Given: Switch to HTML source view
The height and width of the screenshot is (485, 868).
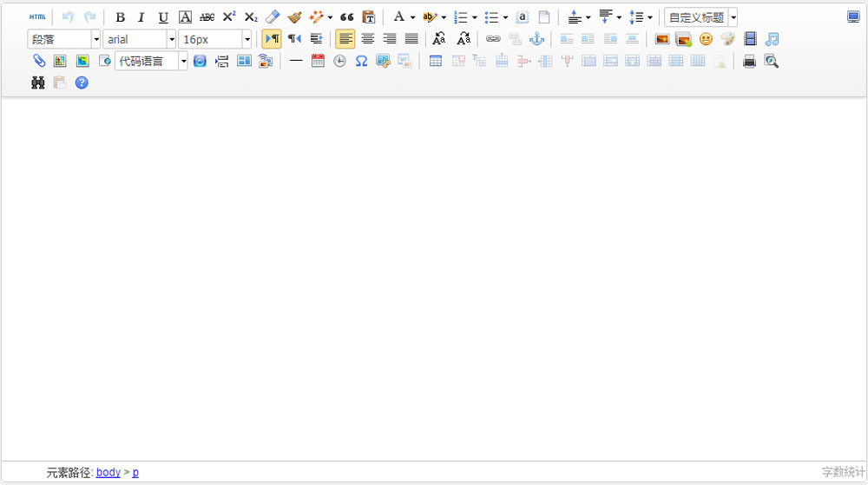Looking at the screenshot, I should tap(37, 17).
